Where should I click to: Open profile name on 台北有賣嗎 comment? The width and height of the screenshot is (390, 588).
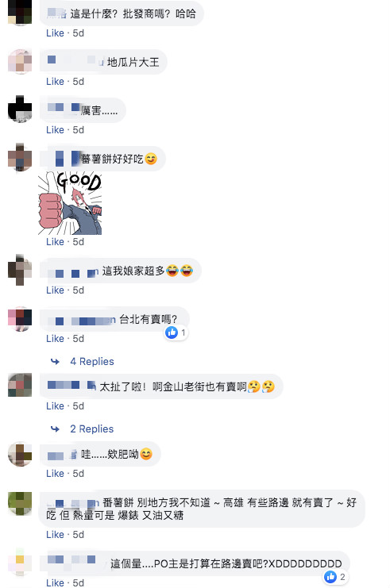click(82, 321)
